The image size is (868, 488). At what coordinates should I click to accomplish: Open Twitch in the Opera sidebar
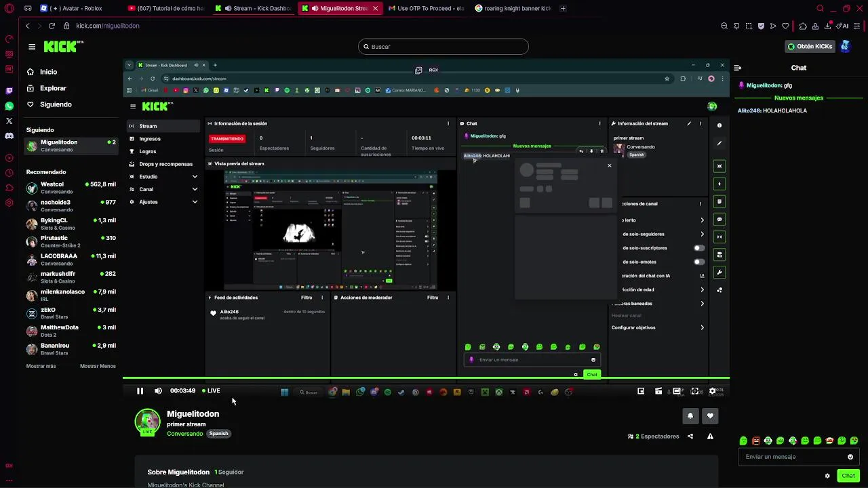point(9,90)
